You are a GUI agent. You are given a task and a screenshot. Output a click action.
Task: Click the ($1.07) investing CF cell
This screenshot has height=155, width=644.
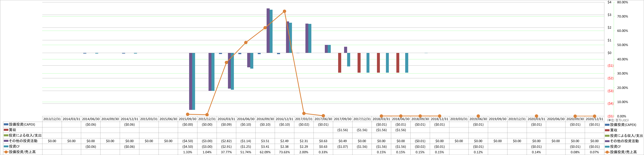(342, 146)
